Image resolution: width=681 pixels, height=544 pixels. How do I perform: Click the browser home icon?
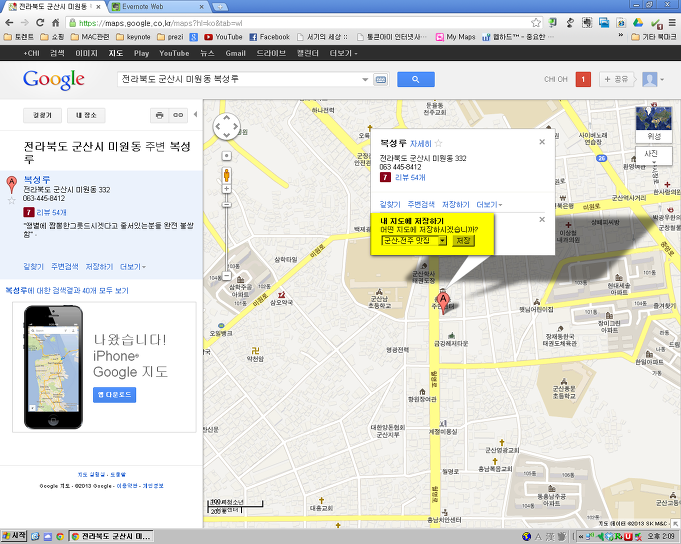tap(56, 23)
